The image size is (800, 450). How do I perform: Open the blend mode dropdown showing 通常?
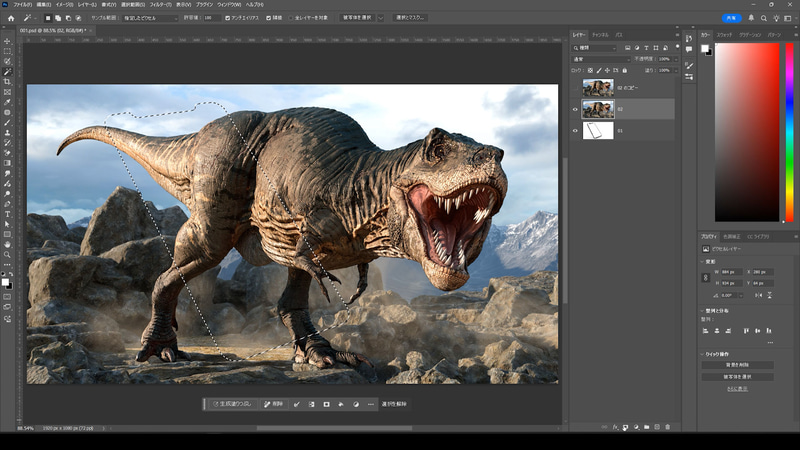[600, 59]
